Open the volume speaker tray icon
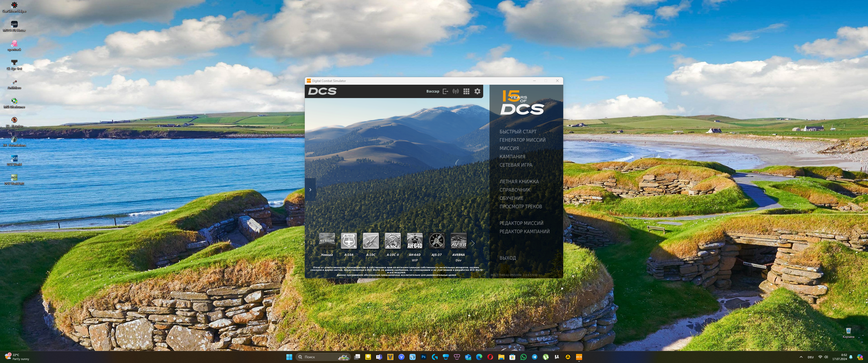The image size is (868, 363). [x=826, y=357]
